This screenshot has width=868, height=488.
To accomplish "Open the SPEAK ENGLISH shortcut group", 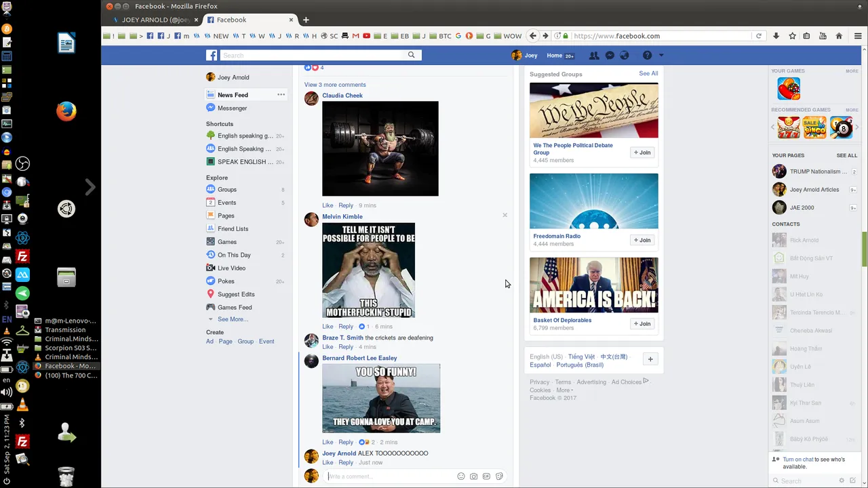I will [245, 162].
